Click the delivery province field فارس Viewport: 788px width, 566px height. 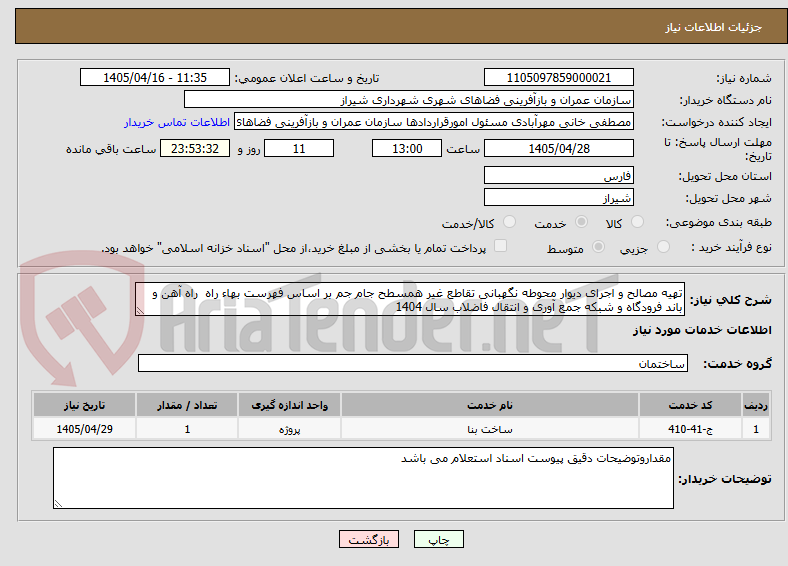pyautogui.click(x=558, y=175)
